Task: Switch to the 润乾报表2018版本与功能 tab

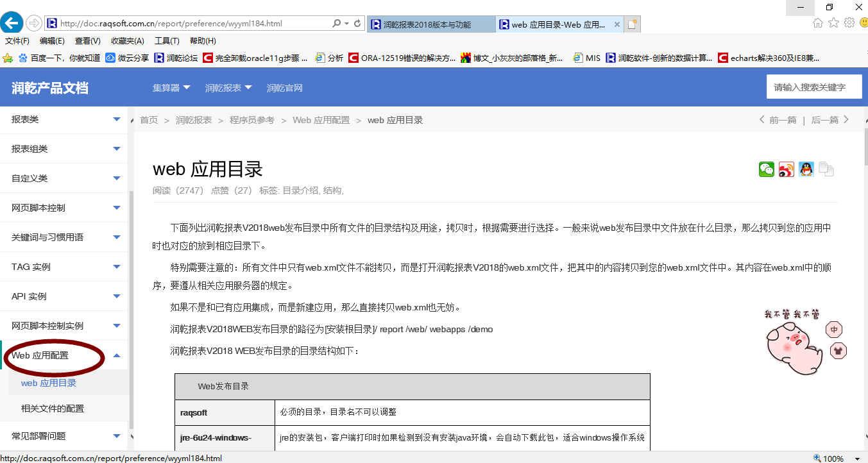Action: pyautogui.click(x=430, y=24)
